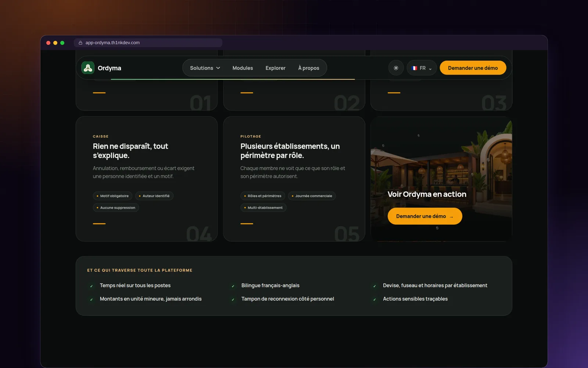Select the Motif obligatoire tag

(x=112, y=196)
